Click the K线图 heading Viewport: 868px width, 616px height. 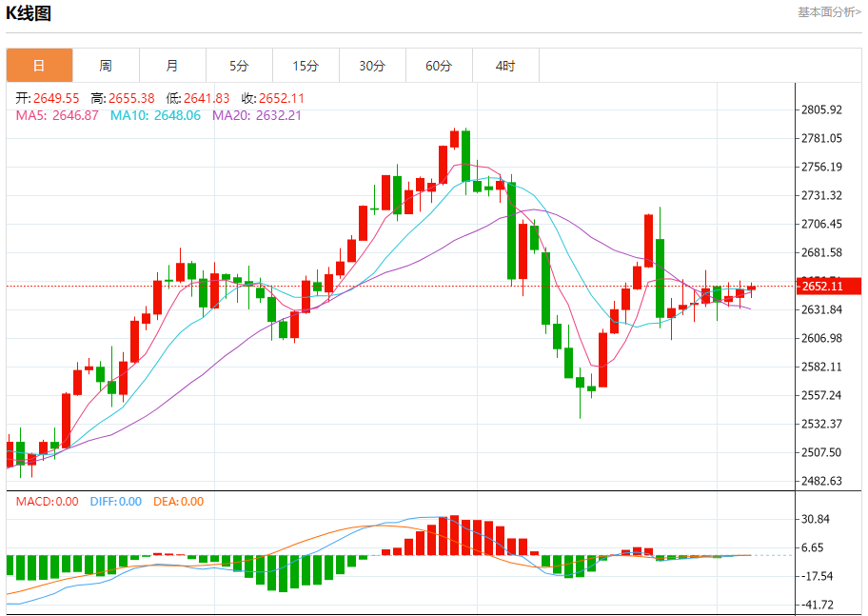(x=29, y=13)
